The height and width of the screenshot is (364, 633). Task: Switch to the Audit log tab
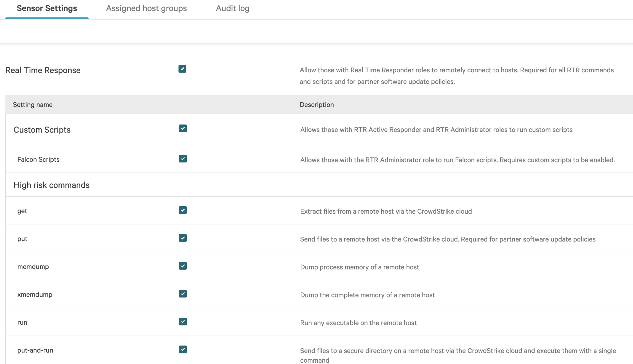232,8
